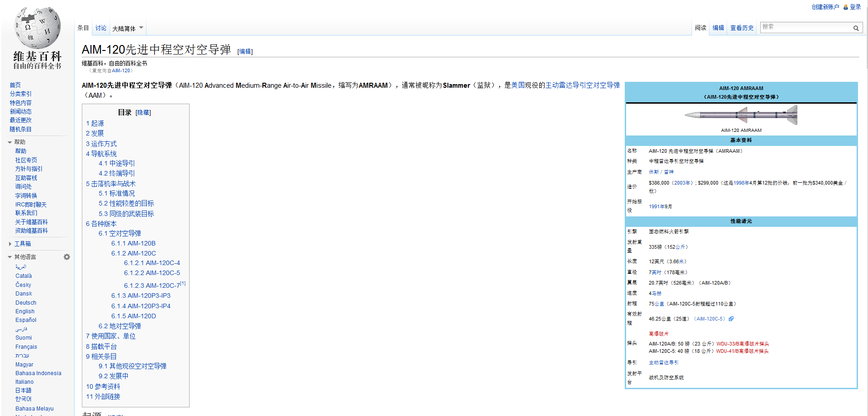868x416 pixels.
Task: Open 特色内容 in the sidebar
Action: [20, 103]
